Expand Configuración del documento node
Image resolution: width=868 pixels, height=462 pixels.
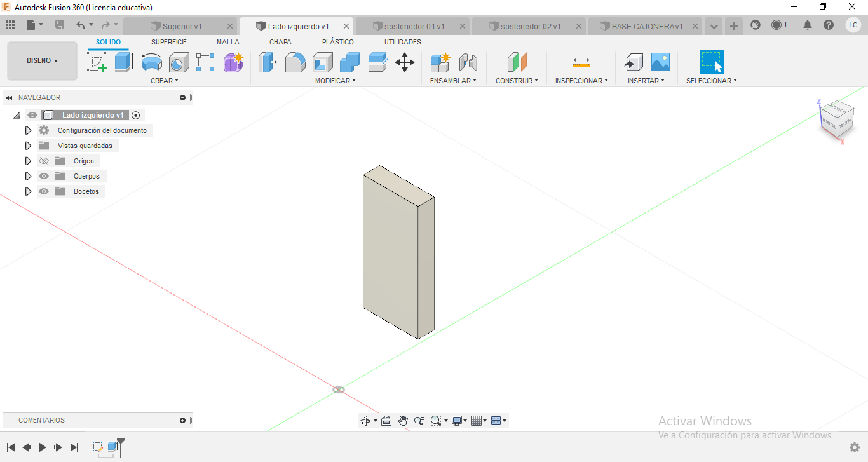click(x=28, y=130)
